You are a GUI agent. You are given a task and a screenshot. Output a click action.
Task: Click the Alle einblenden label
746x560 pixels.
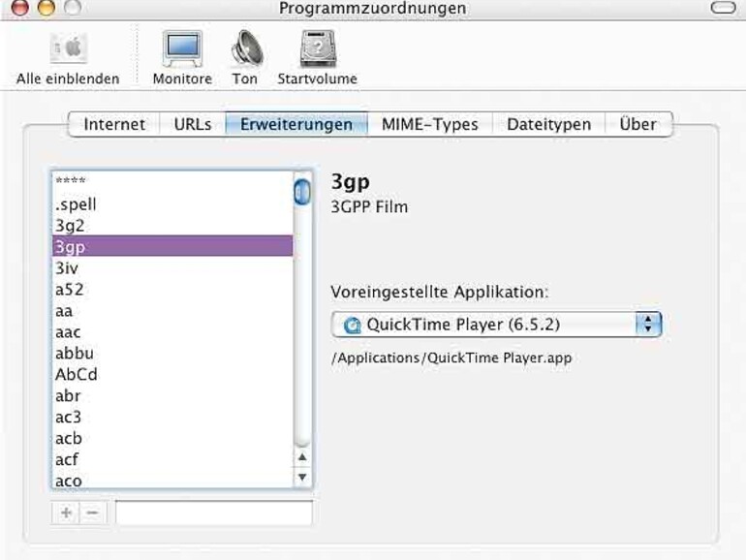(x=68, y=78)
